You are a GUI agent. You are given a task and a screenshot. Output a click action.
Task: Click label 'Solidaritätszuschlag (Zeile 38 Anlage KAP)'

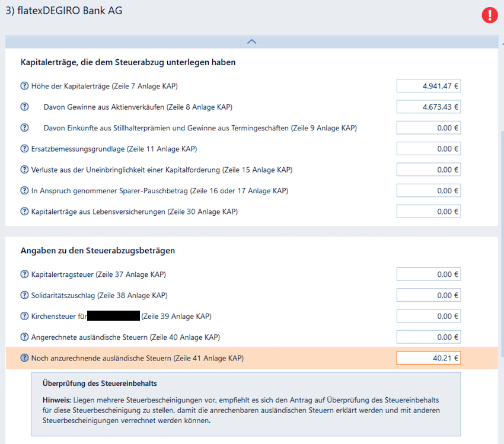(100, 295)
